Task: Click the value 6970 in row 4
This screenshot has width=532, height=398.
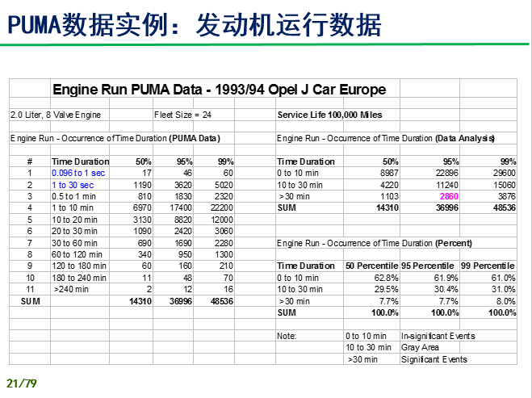Action: pos(142,207)
